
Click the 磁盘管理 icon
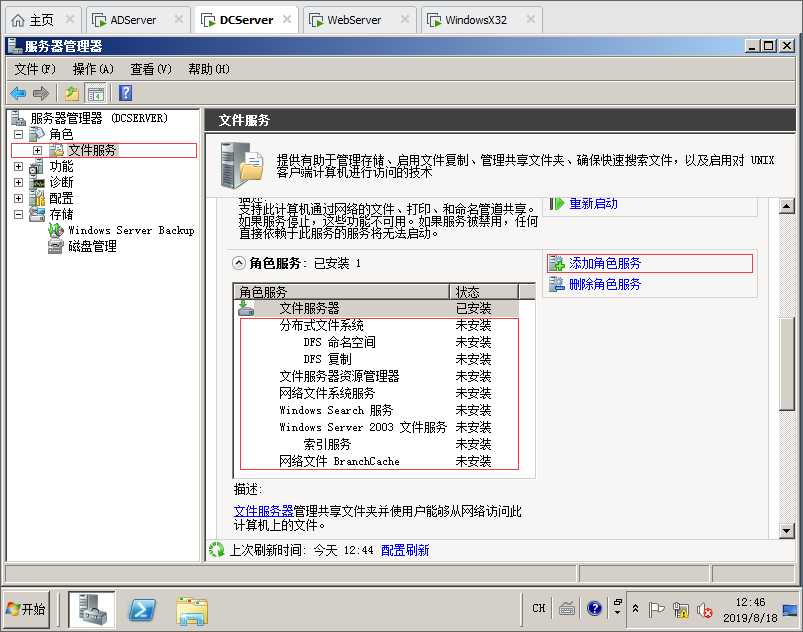point(55,246)
